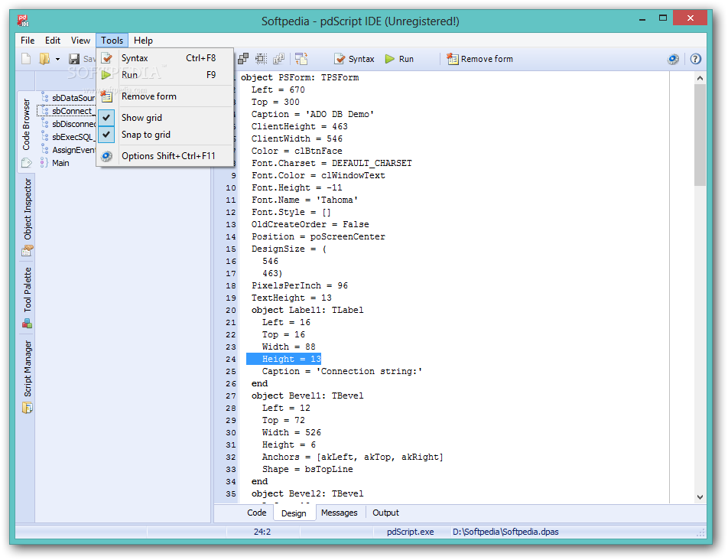The image size is (728, 560).
Task: Click the line object Bevel2: TBevel
Action: click(x=307, y=493)
